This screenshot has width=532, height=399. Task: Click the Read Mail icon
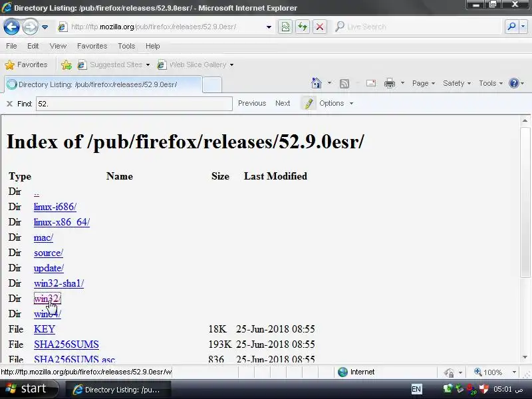pyautogui.click(x=371, y=83)
